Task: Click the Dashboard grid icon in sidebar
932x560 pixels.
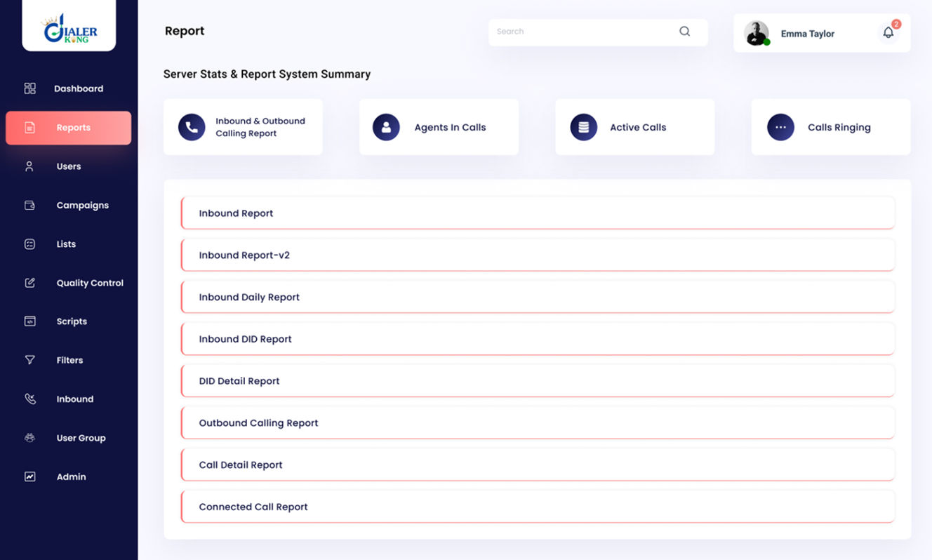Action: coord(29,88)
